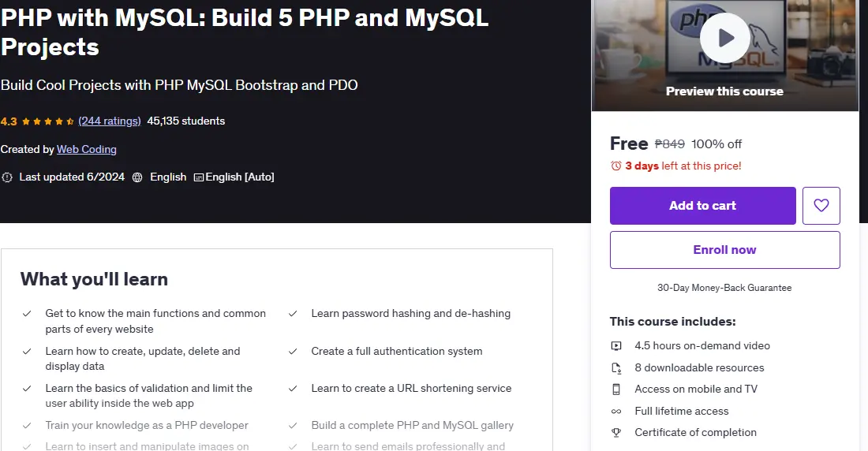Viewport: 868px width, 451px height.
Task: Click the last updated info icon
Action: tap(7, 177)
